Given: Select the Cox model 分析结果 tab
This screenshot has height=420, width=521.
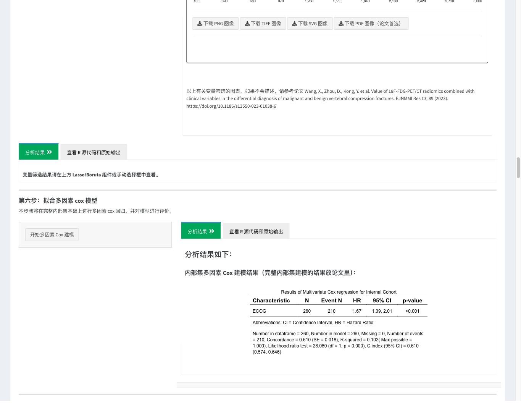Looking at the screenshot, I should [201, 231].
